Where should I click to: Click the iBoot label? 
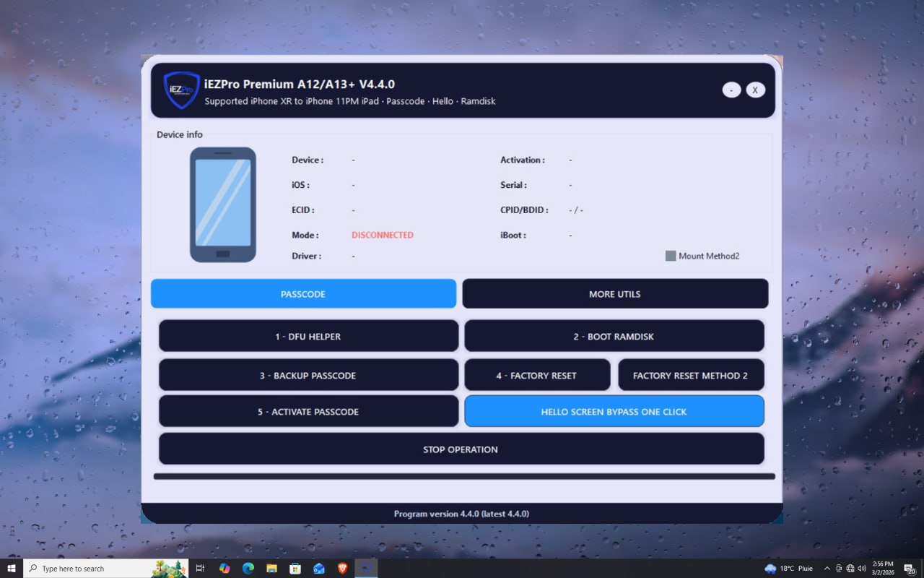pyautogui.click(x=513, y=235)
